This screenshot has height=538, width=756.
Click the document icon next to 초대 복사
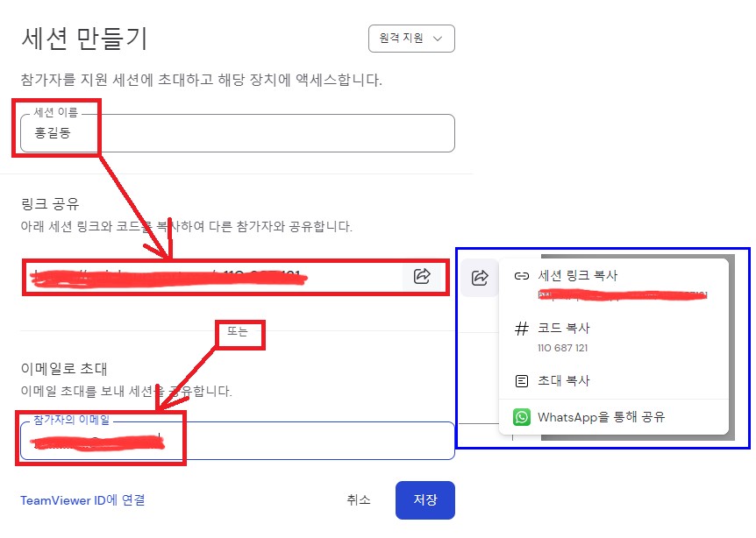click(521, 379)
